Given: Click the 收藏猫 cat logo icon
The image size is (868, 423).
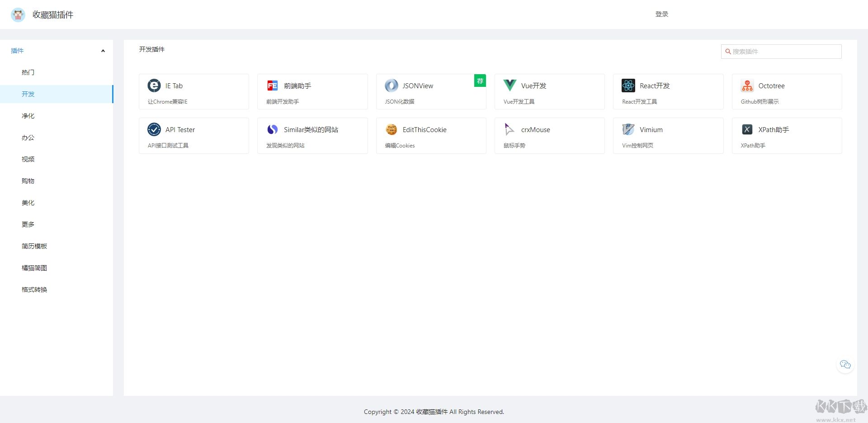Looking at the screenshot, I should pos(18,14).
